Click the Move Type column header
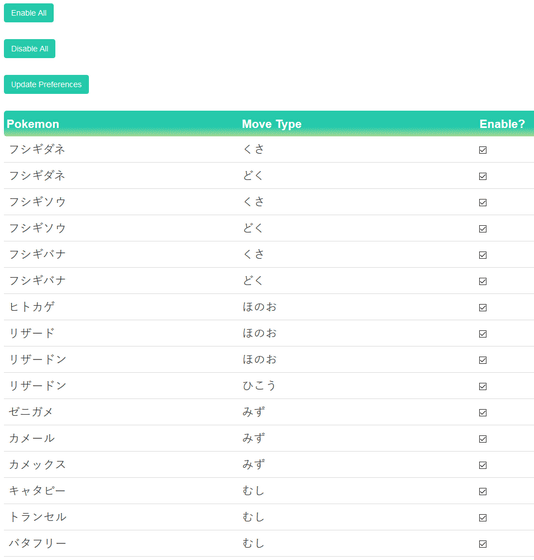 [x=271, y=124]
